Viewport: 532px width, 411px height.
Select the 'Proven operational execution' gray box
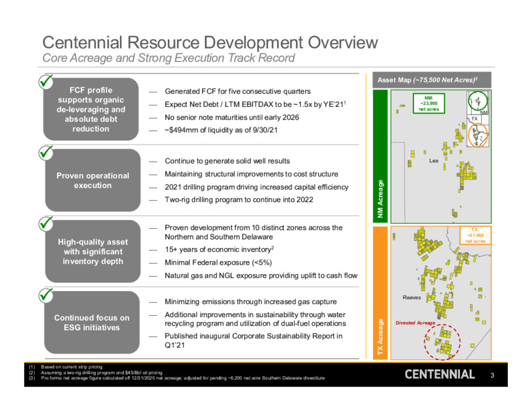click(93, 180)
